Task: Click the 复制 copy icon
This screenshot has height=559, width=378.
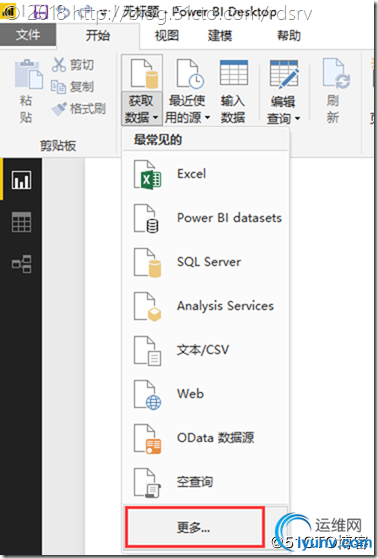Action: (x=58, y=87)
